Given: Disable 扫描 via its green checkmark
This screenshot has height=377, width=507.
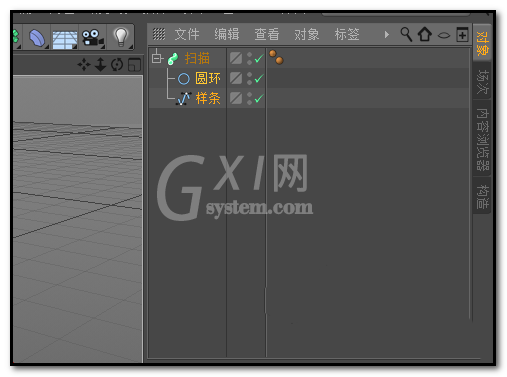Looking at the screenshot, I should tap(259, 59).
